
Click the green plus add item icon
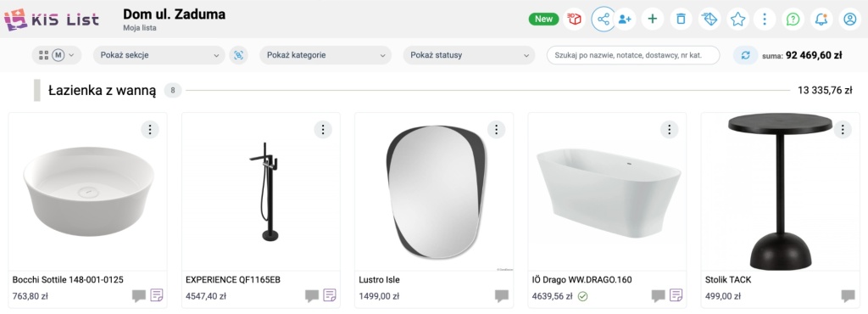coord(653,20)
